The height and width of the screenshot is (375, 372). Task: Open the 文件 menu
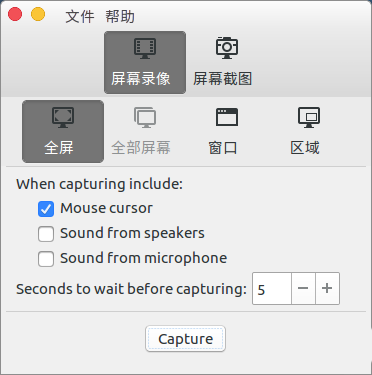coord(80,16)
